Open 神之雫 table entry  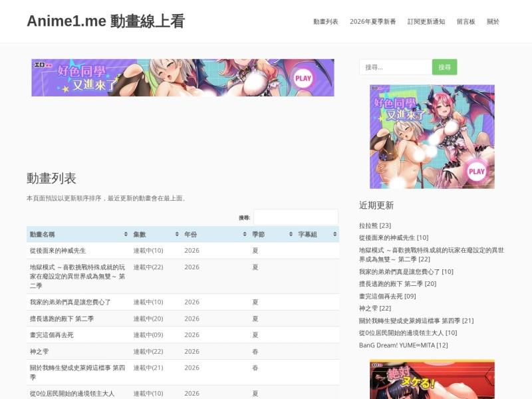click(39, 352)
